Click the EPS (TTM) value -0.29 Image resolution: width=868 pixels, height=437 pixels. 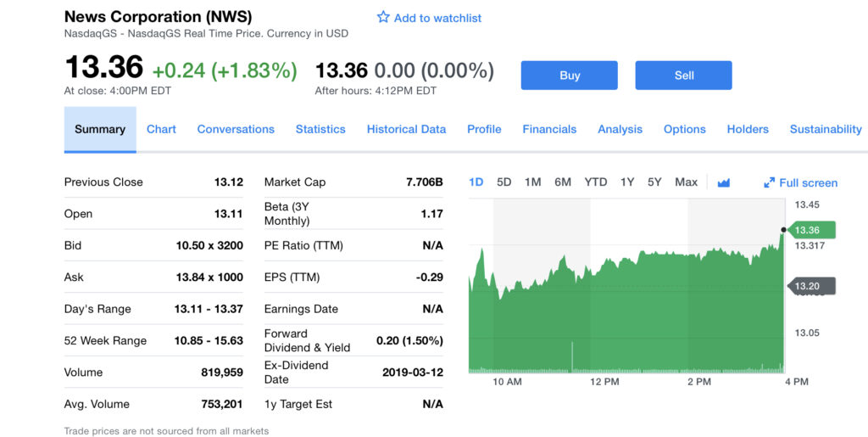click(x=430, y=277)
